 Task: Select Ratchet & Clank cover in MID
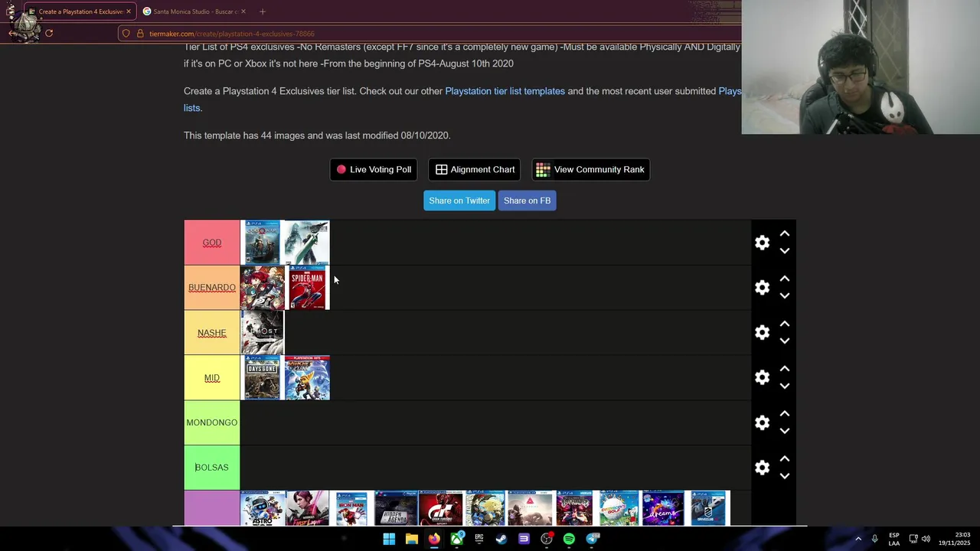307,377
